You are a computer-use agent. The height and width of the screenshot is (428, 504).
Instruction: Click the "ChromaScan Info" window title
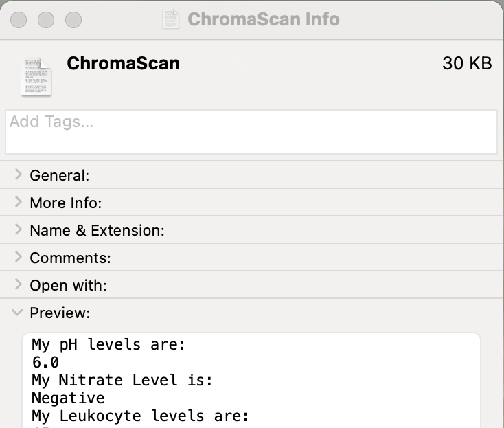tap(264, 19)
